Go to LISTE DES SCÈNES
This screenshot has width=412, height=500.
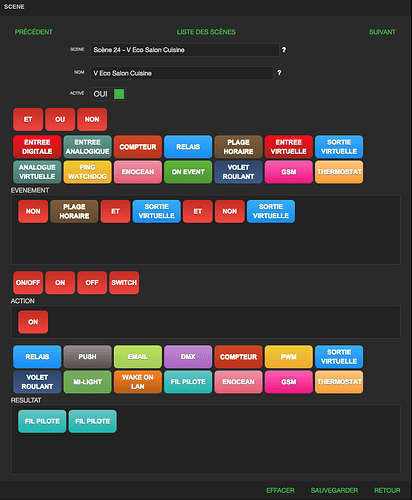coord(206,32)
